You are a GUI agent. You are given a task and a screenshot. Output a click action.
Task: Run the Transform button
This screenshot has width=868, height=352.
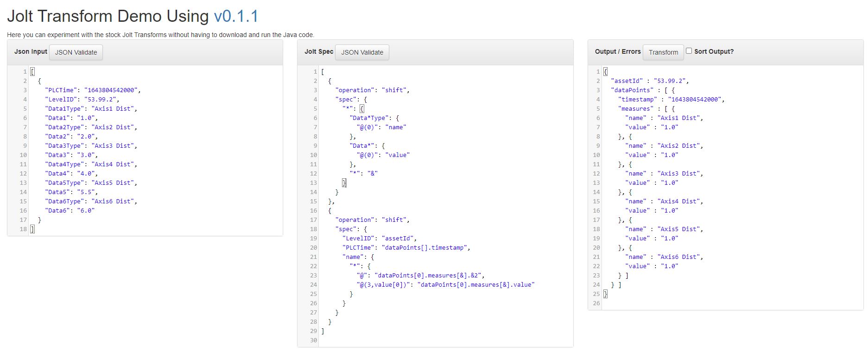[663, 52]
